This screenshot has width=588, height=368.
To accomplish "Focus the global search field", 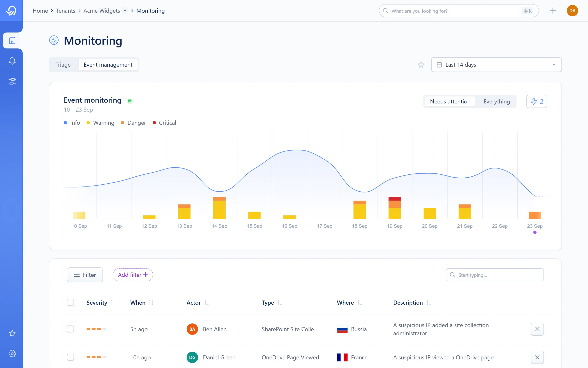I will 459,11.
